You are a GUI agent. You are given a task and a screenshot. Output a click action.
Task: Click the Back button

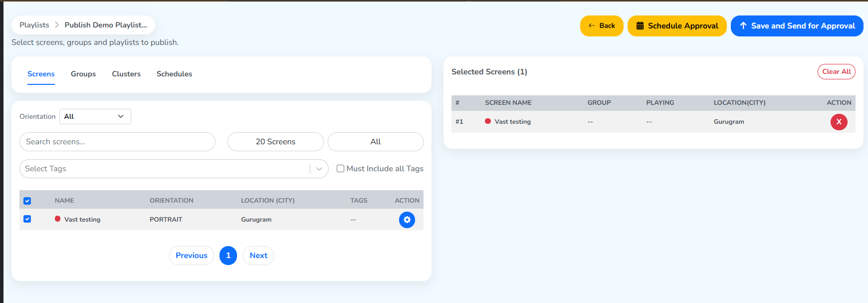coord(602,26)
